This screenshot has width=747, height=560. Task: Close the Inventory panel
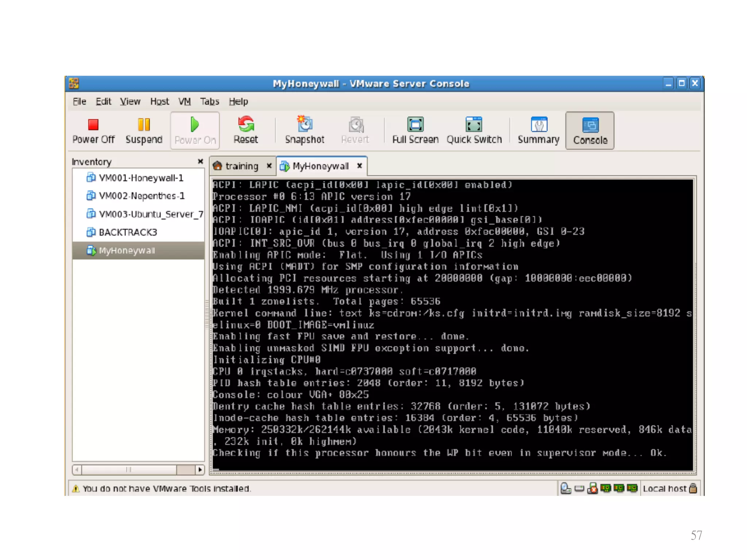(x=200, y=161)
